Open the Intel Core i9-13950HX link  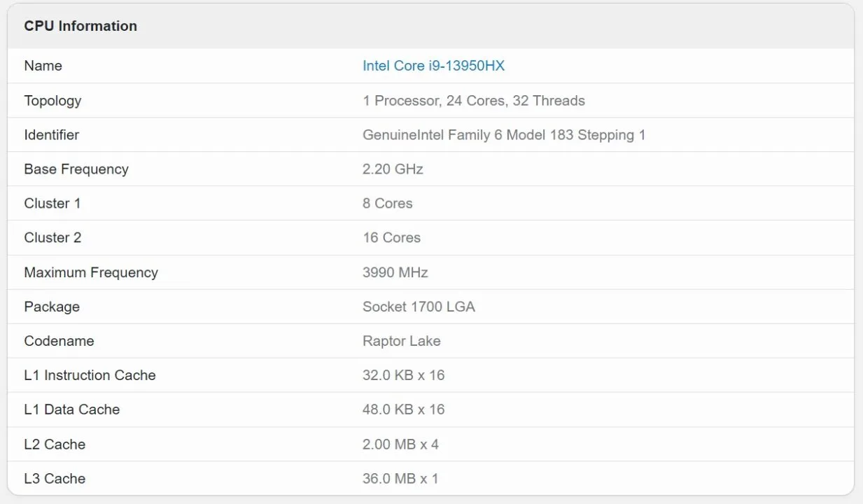click(x=433, y=66)
